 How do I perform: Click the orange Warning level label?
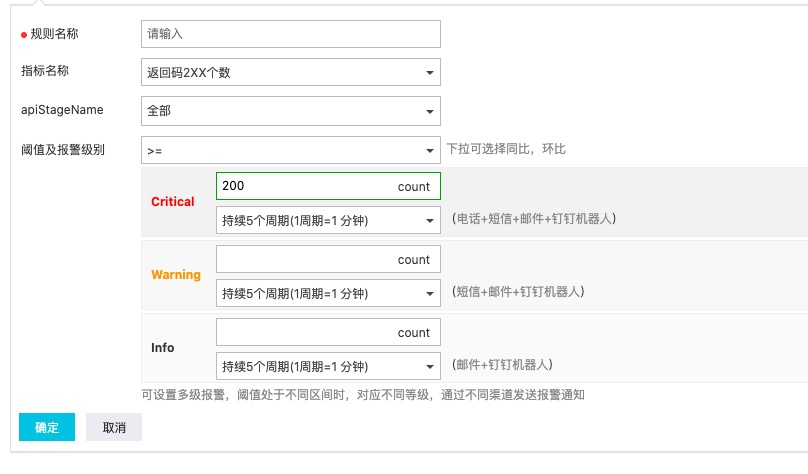(x=176, y=275)
